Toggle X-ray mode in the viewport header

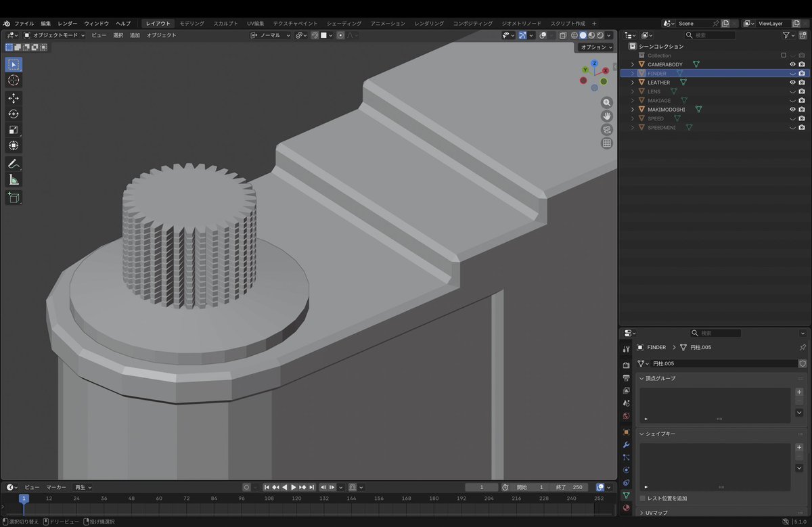[562, 35]
